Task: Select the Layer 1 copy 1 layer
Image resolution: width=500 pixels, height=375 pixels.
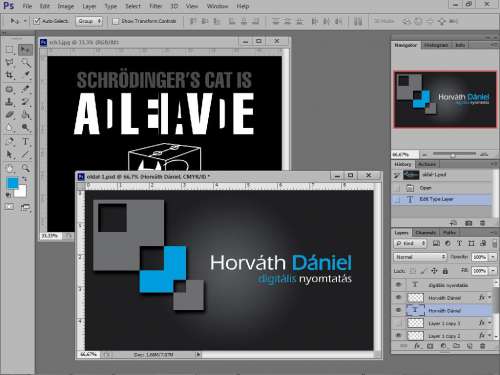Action: [x=444, y=323]
